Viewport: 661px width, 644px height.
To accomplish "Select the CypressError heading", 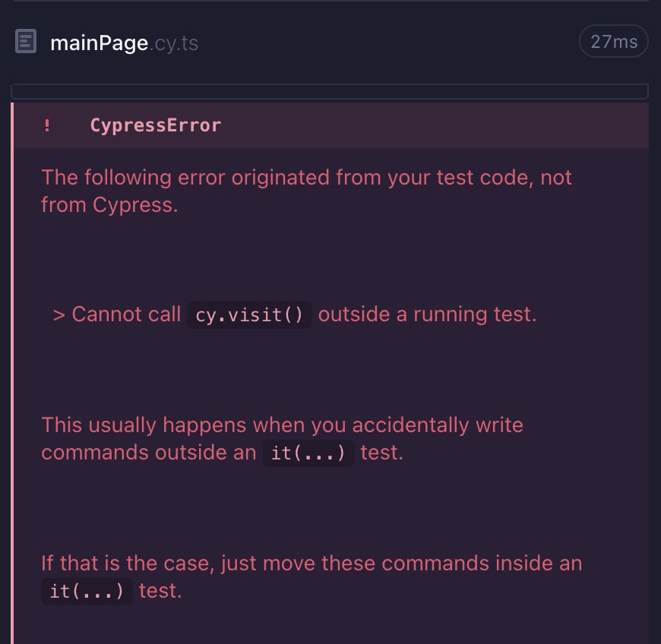I will click(156, 125).
